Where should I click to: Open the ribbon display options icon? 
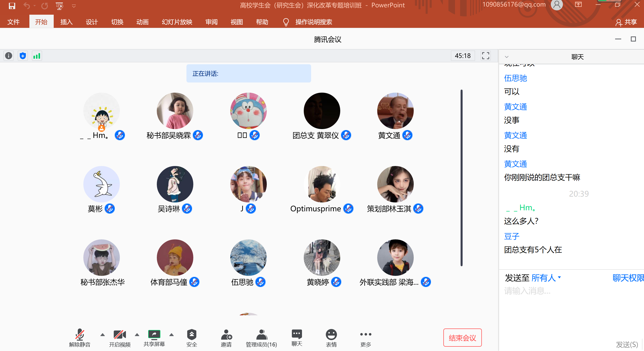tap(578, 4)
